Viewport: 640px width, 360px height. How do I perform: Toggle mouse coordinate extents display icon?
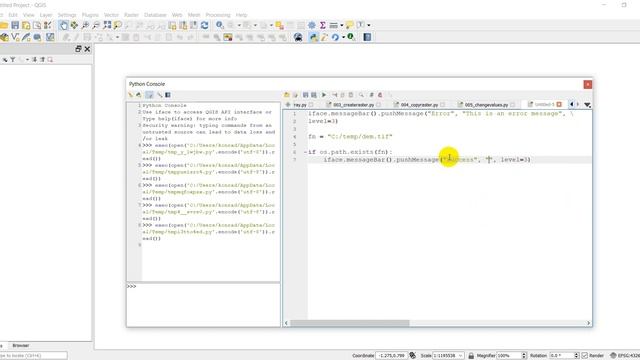click(x=413, y=356)
